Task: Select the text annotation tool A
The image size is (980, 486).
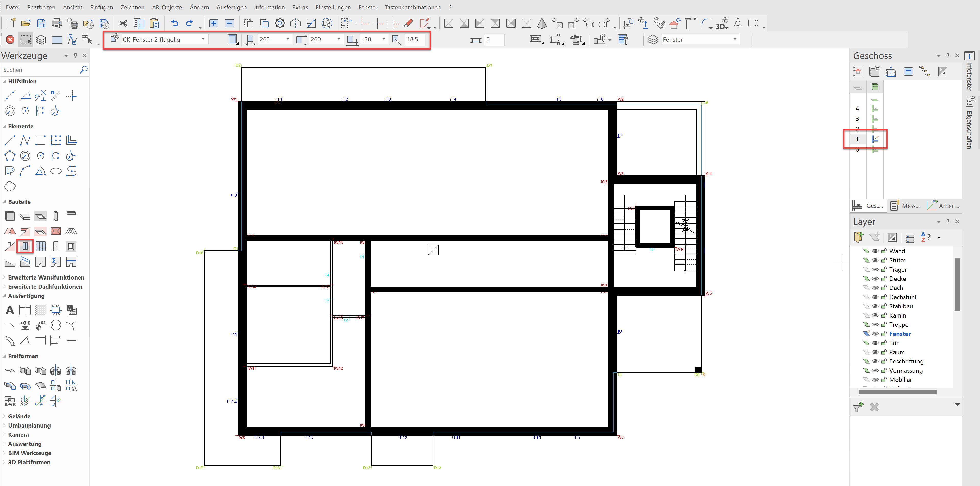Action: click(10, 310)
